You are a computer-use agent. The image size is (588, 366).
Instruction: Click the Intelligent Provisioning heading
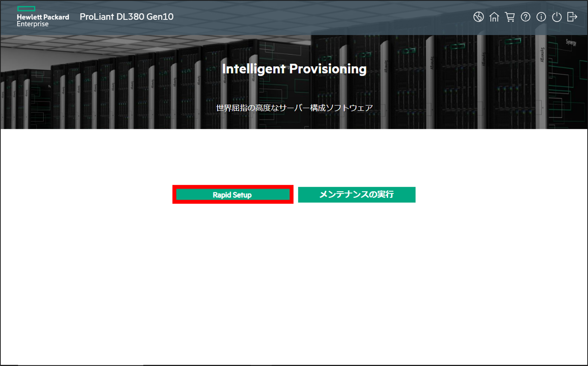[294, 69]
